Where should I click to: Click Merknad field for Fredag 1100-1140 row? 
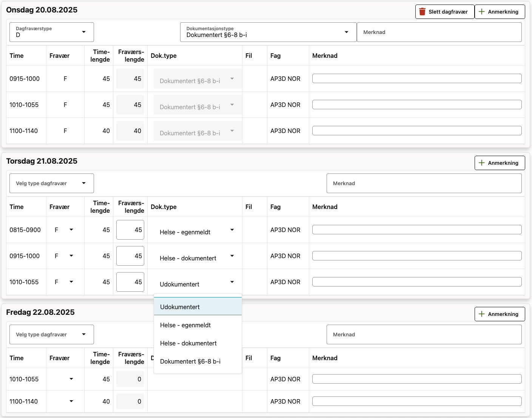416,401
